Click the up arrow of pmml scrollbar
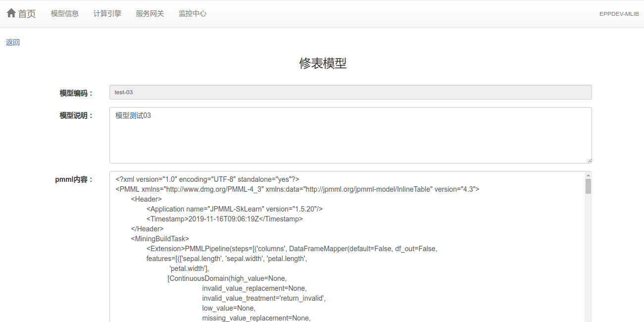Viewport: 644px width, 322px height. click(588, 175)
